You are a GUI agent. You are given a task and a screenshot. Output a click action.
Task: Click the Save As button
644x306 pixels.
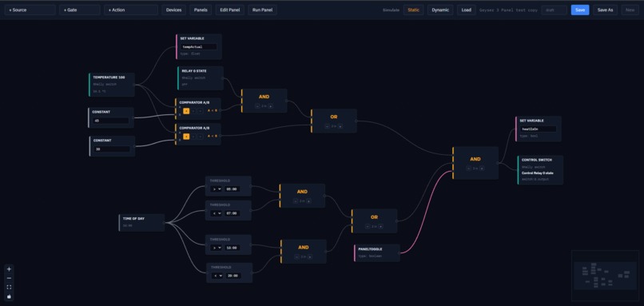click(x=605, y=10)
